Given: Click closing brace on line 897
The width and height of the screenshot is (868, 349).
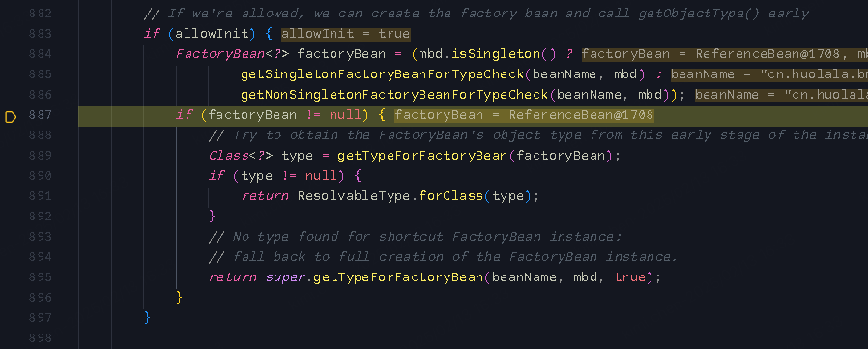Looking at the screenshot, I should tap(147, 317).
